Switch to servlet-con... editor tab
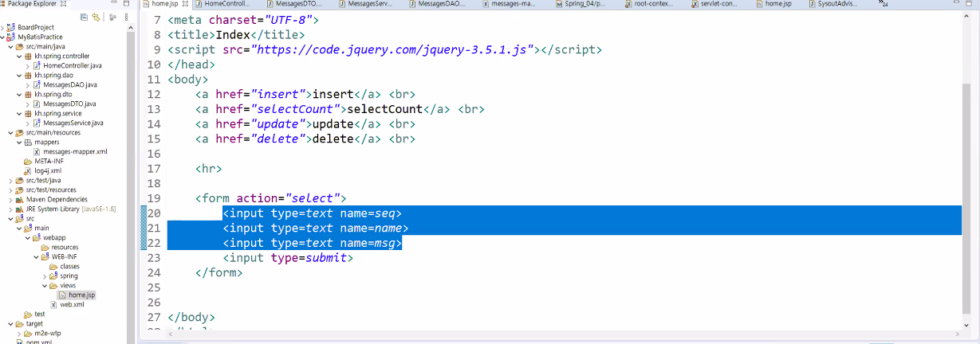This screenshot has height=344, width=980. click(x=716, y=4)
